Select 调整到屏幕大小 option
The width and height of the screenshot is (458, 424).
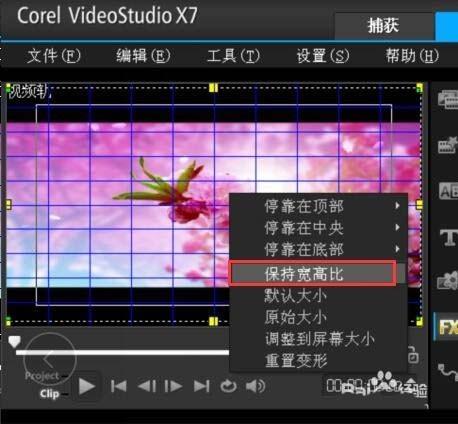click(320, 339)
